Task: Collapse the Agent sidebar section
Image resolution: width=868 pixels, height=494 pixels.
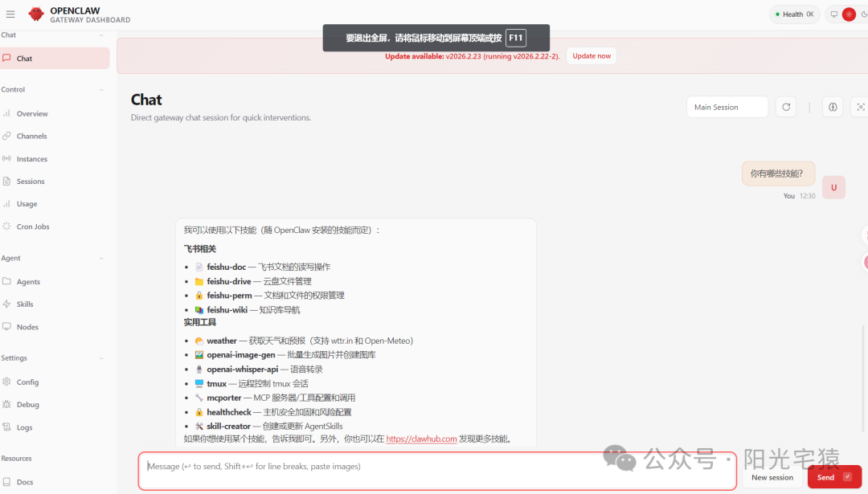Action: pyautogui.click(x=101, y=259)
